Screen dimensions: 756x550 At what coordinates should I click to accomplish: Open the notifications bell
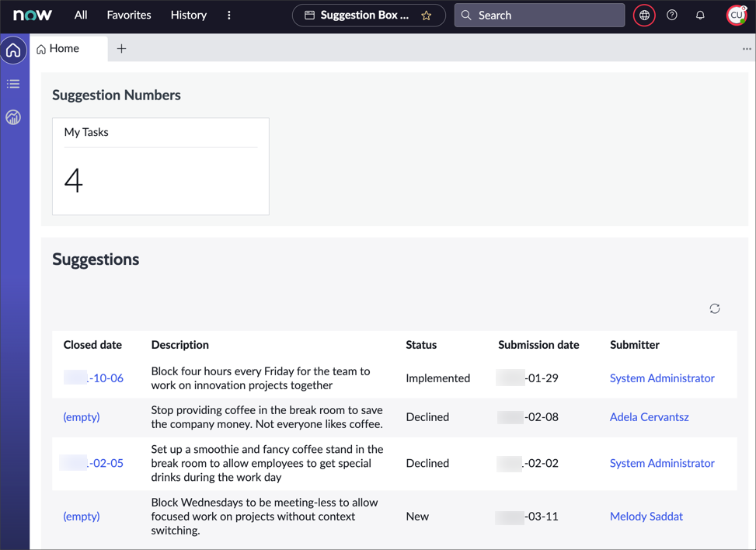point(700,15)
